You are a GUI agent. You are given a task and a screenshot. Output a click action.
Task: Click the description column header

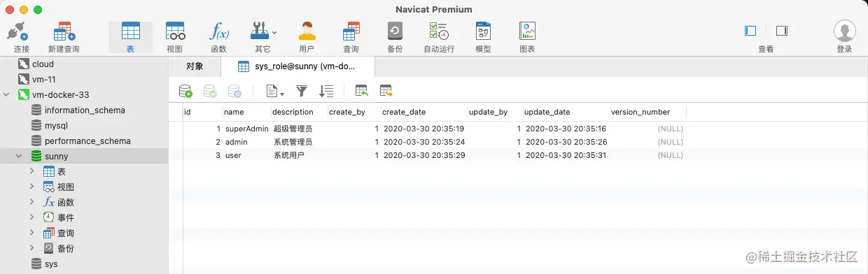(x=300, y=112)
